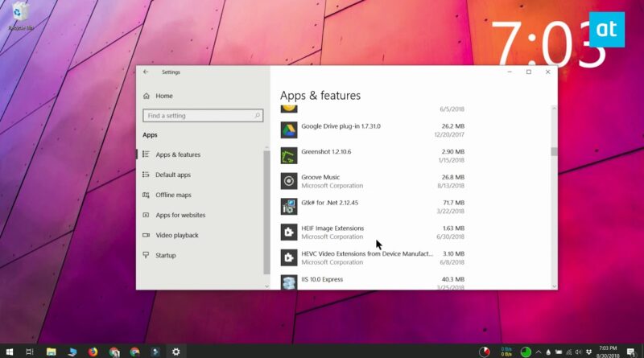644x358 pixels.
Task: Select the Groove Music app entry
Action: point(373,181)
